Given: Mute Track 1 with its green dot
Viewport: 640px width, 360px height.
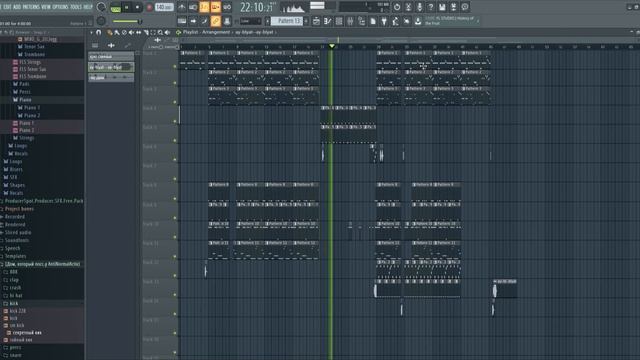Looking at the screenshot, I should 175,66.
